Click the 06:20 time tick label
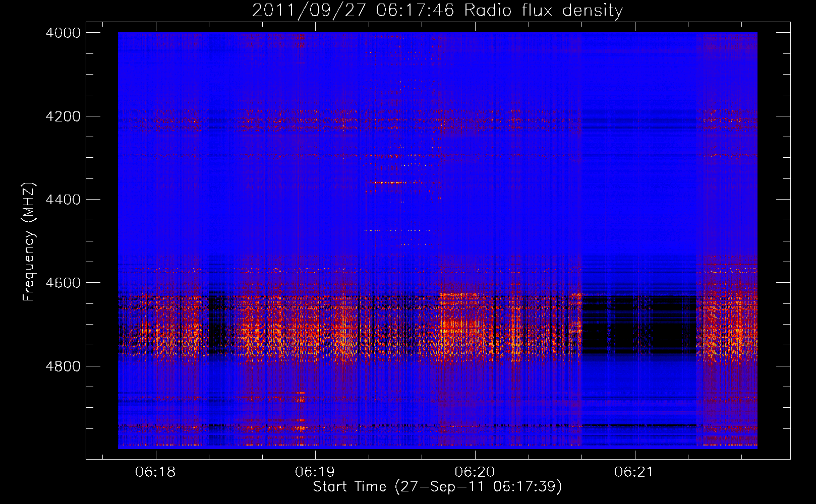This screenshot has width=816, height=504. coord(475,472)
